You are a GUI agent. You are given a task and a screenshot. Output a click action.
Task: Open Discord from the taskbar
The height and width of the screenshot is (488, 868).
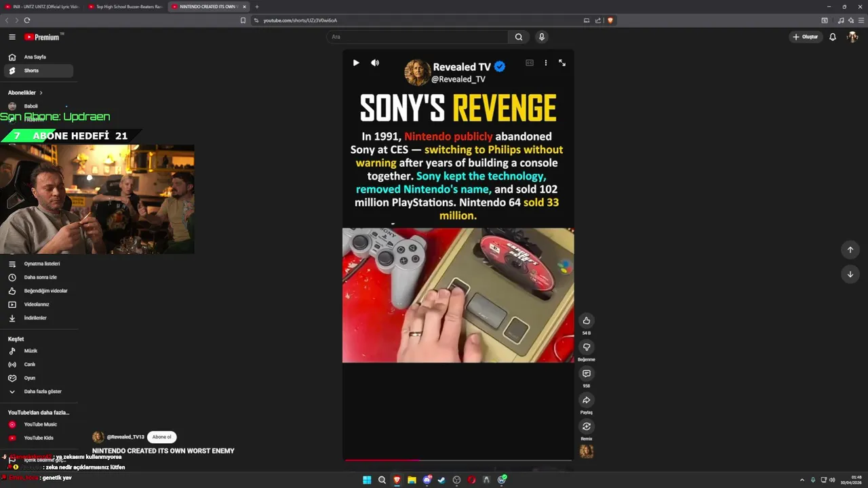coord(427,480)
